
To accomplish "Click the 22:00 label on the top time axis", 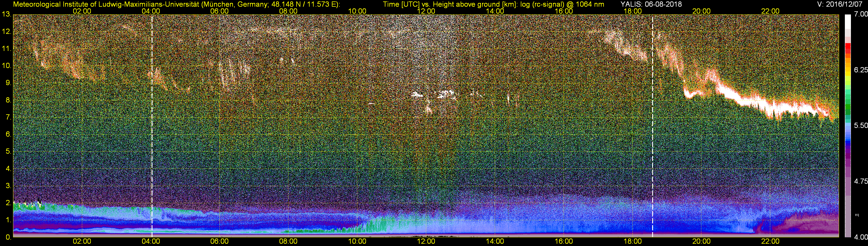I will (x=770, y=11).
